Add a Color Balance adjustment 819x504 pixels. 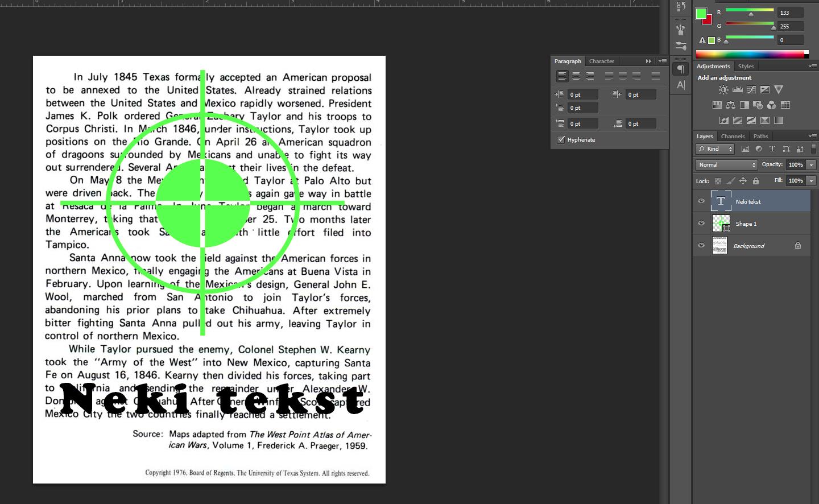click(731, 105)
